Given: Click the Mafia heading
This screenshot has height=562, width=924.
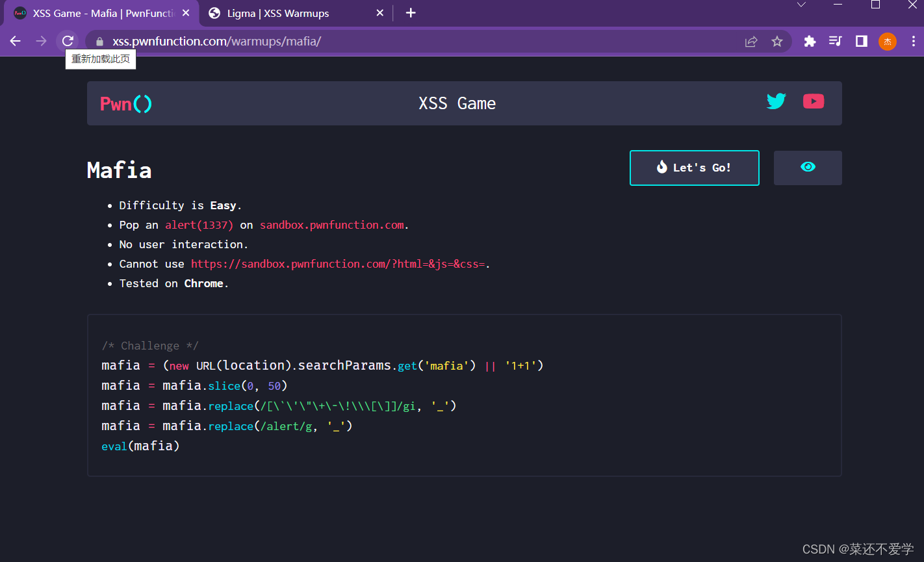Looking at the screenshot, I should 120,170.
